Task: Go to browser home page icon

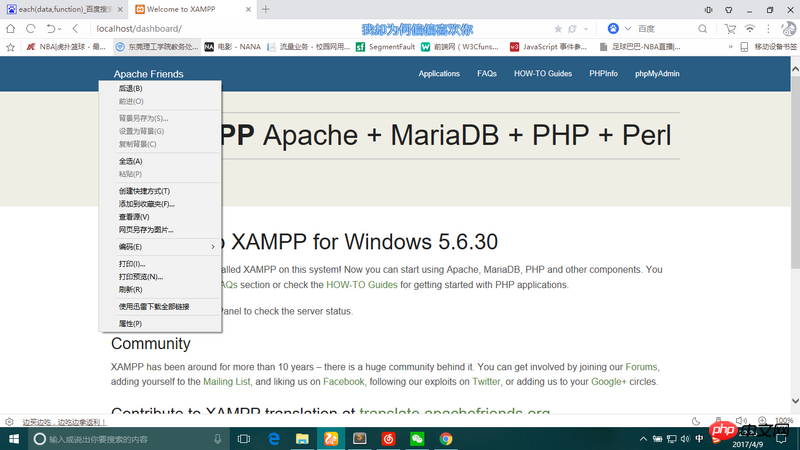Action: tap(11, 29)
